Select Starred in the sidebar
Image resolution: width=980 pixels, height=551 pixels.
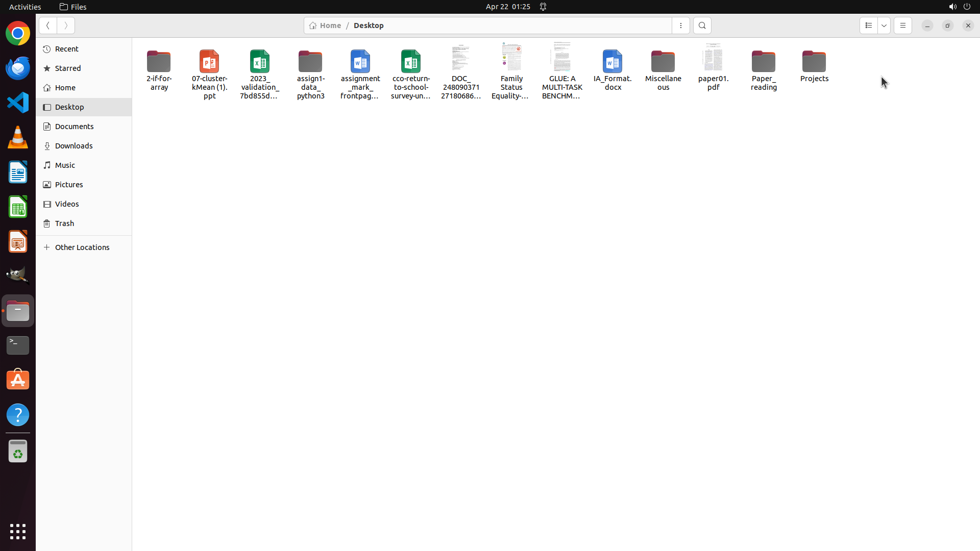(68, 68)
